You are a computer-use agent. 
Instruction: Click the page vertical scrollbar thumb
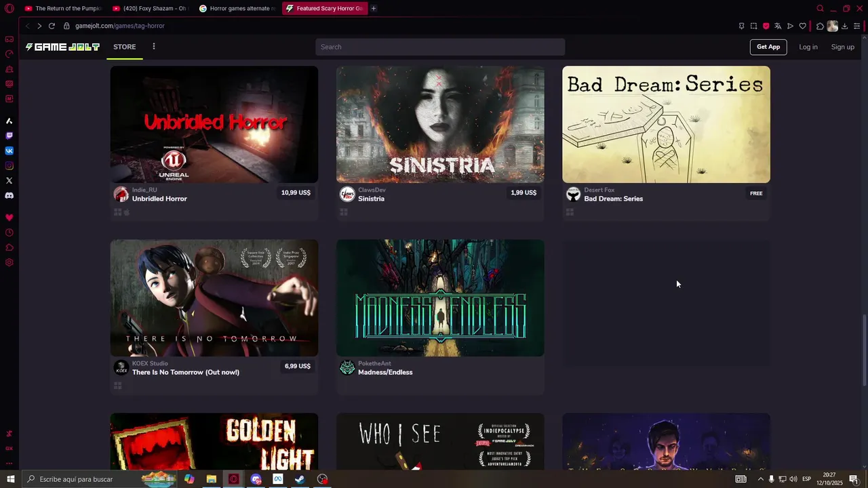point(864,350)
